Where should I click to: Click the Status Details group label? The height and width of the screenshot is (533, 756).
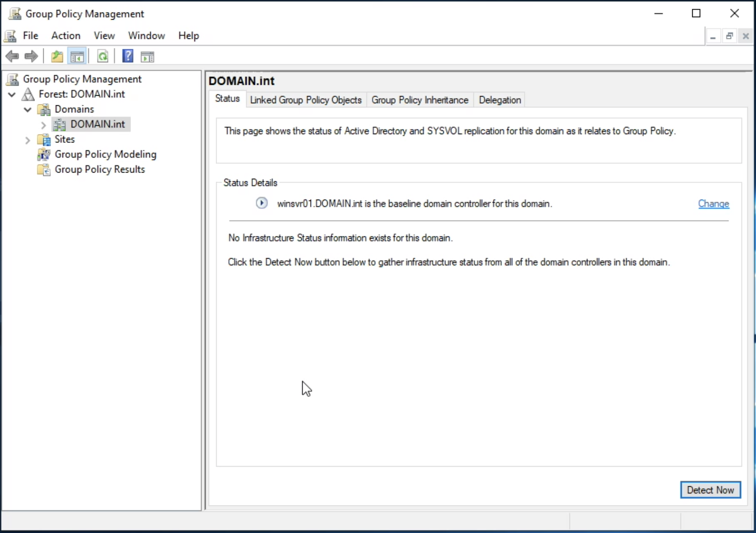tap(250, 183)
